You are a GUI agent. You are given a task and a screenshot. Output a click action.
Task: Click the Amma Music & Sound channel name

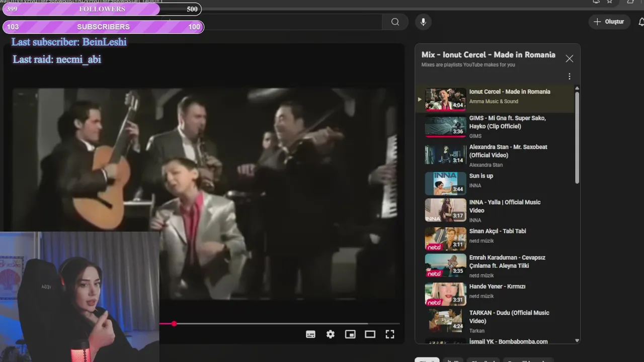(494, 102)
